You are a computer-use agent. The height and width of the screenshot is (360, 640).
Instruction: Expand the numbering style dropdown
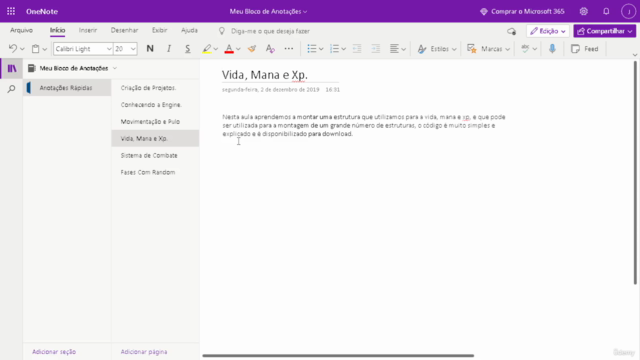coord(344,49)
